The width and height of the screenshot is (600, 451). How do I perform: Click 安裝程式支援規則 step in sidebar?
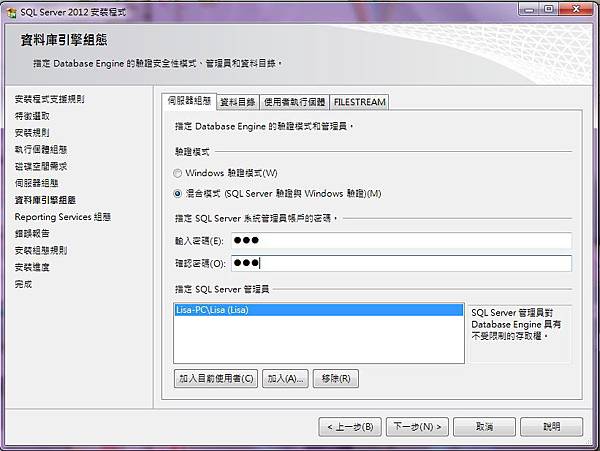click(49, 99)
